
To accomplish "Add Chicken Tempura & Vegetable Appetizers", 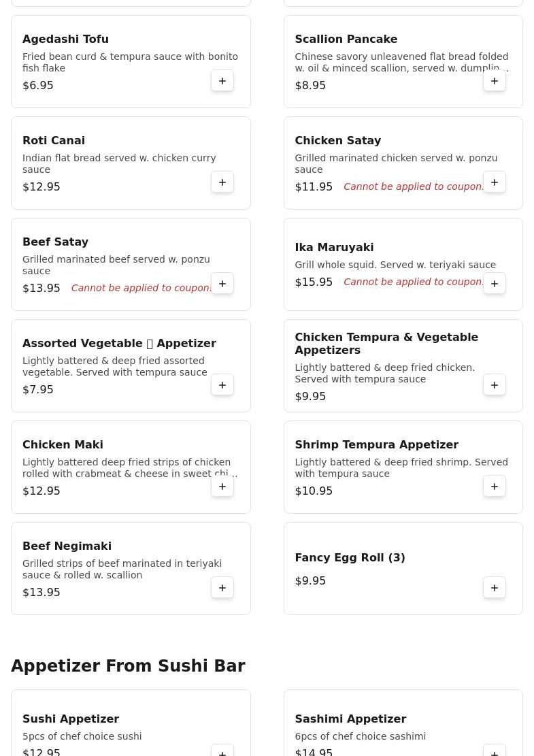I will click(495, 385).
